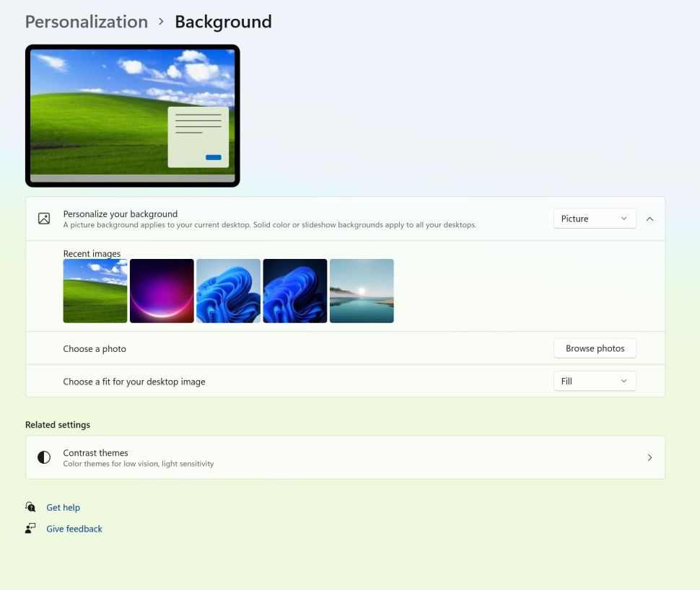Select the green hill recent image
The height and width of the screenshot is (590, 700).
pos(95,291)
